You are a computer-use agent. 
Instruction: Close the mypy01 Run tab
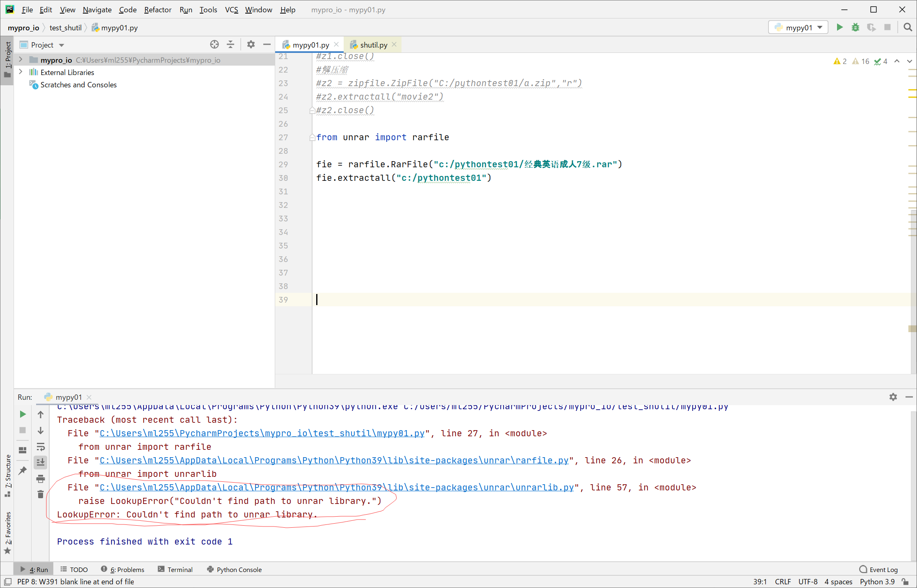tap(89, 397)
